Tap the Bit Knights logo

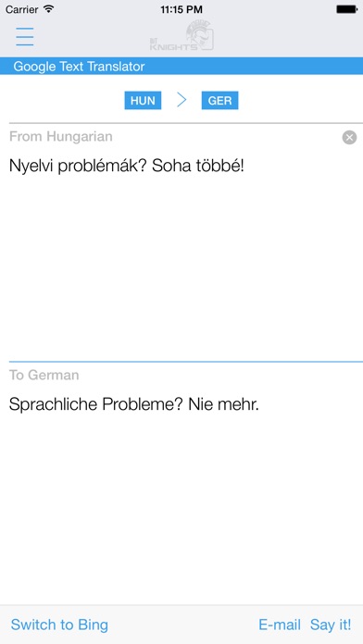(181, 36)
